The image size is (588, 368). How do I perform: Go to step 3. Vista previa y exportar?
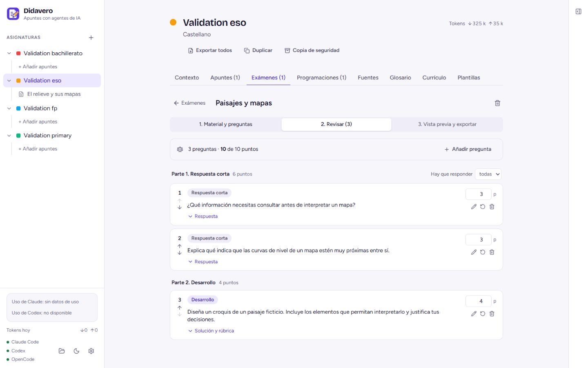(x=447, y=124)
